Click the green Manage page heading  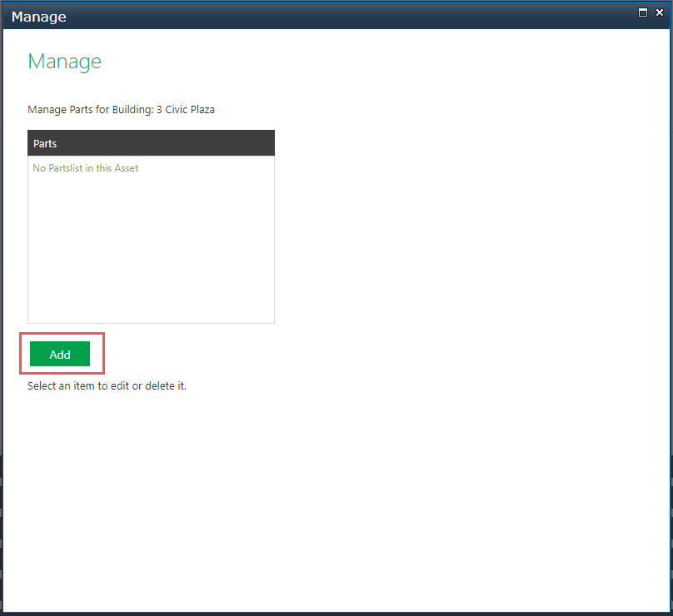click(x=64, y=62)
